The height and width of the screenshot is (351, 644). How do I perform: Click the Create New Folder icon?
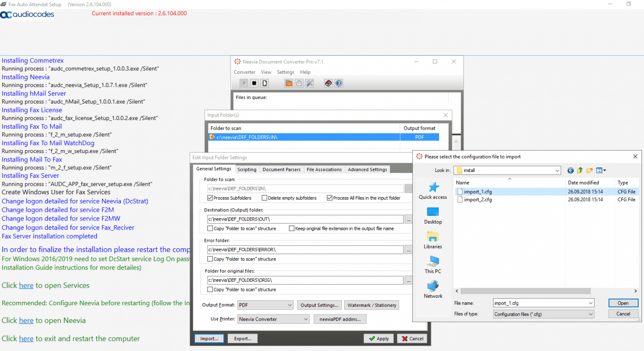click(589, 170)
